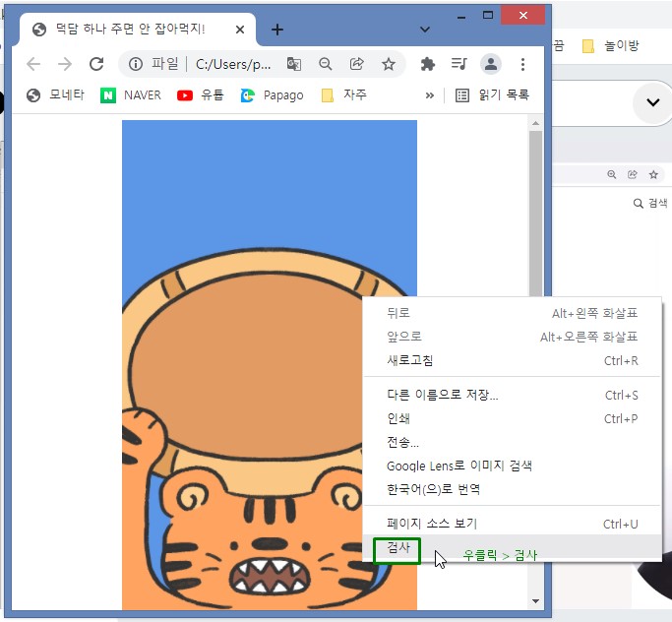
Task: Click share icon in background window
Action: (632, 174)
